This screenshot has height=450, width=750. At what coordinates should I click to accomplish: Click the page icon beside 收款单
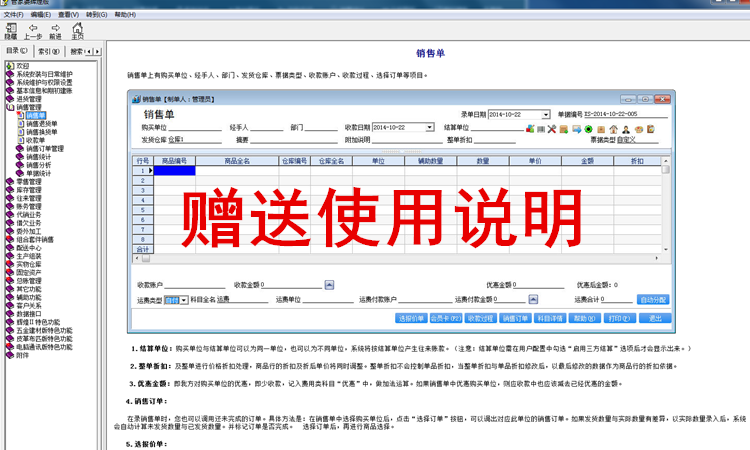click(x=20, y=140)
